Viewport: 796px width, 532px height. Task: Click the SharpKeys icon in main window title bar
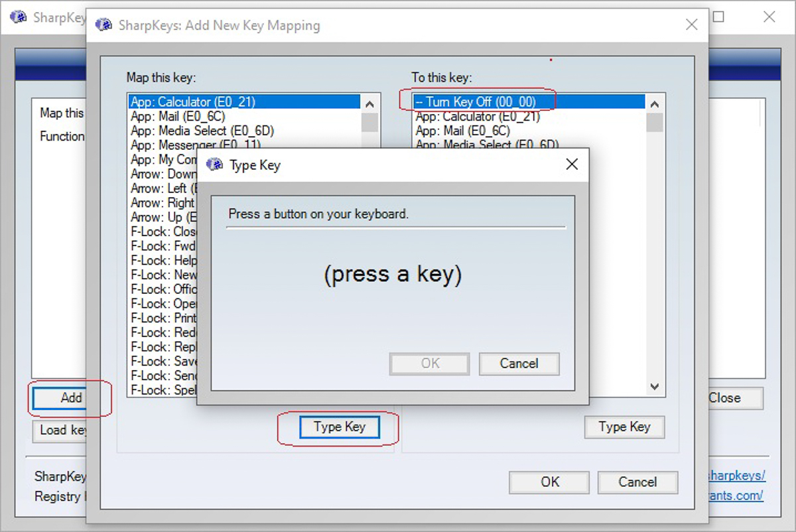click(19, 17)
